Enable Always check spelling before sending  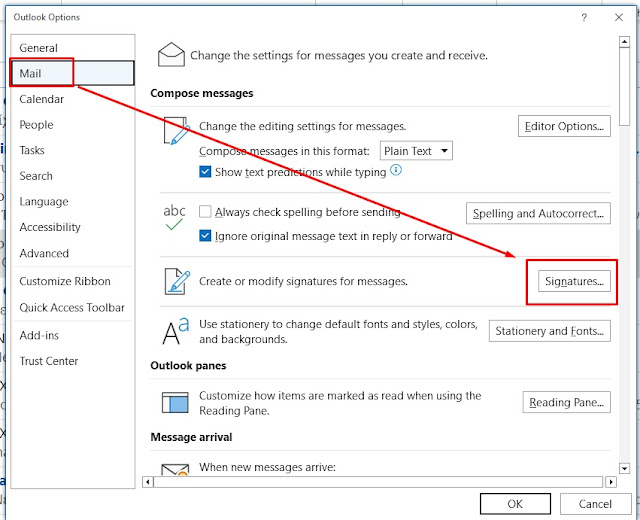pyautogui.click(x=205, y=212)
